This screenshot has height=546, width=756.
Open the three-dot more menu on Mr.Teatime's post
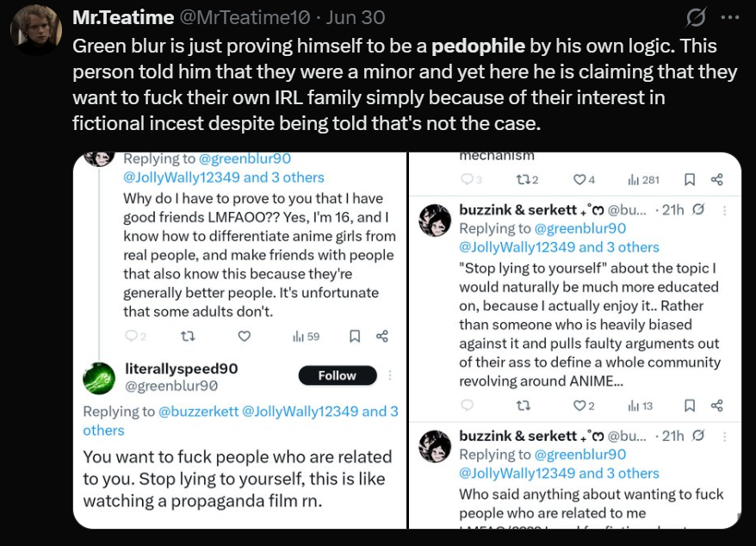(x=729, y=17)
